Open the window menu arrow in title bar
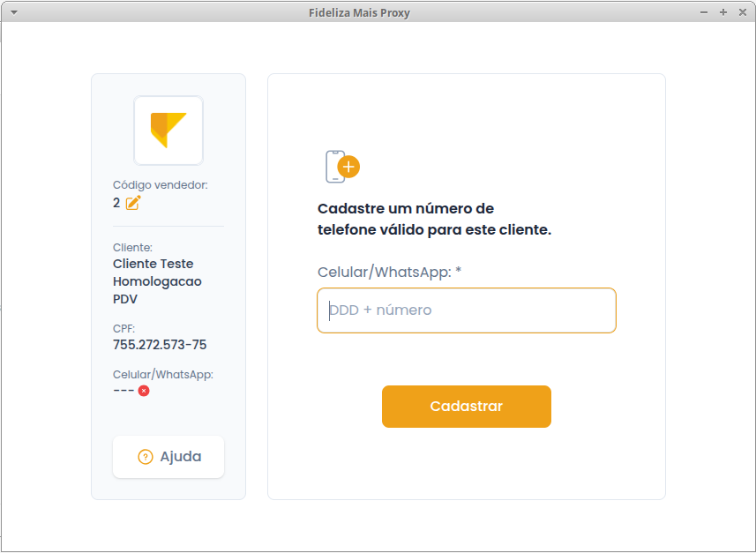This screenshot has width=756, height=553. 13,12
